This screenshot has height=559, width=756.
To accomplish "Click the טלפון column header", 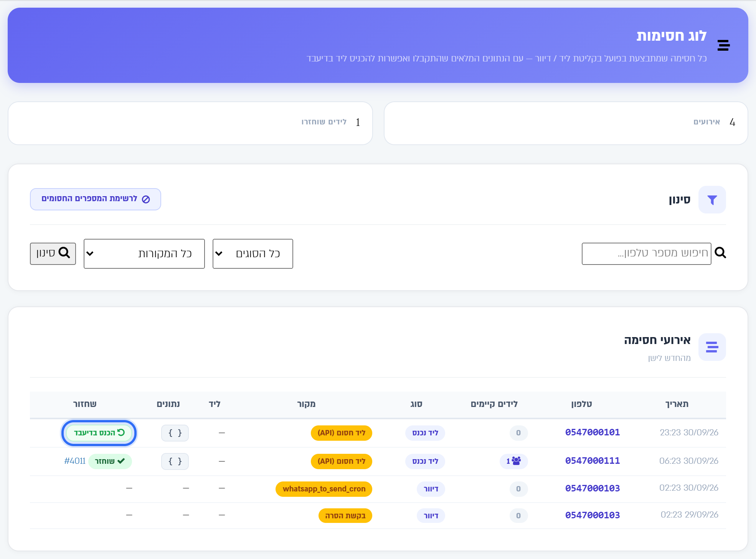I will point(582,404).
